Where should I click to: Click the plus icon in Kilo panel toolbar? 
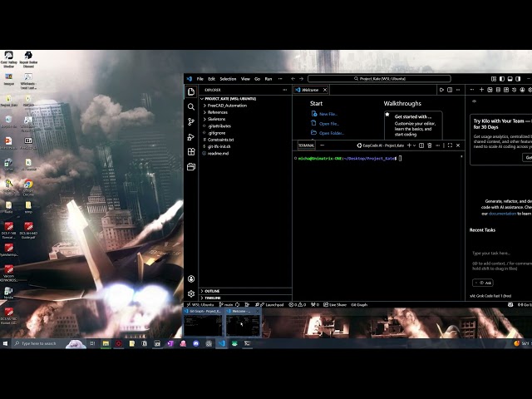coord(481,90)
